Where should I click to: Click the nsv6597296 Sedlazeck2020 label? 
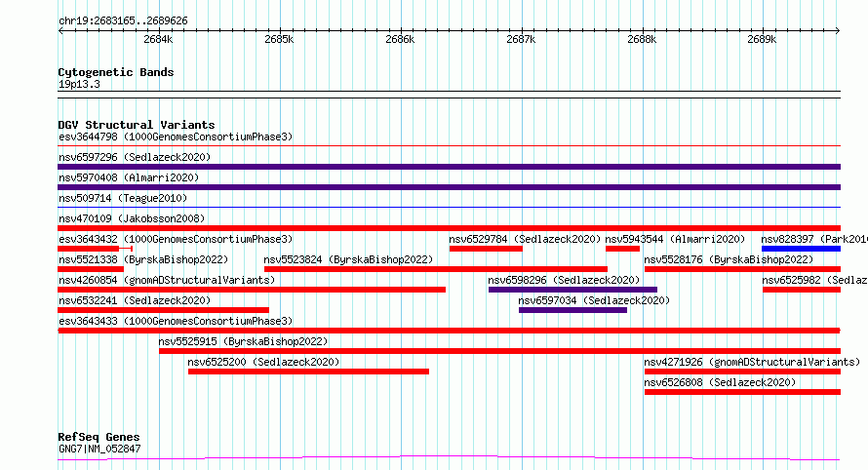(135, 157)
